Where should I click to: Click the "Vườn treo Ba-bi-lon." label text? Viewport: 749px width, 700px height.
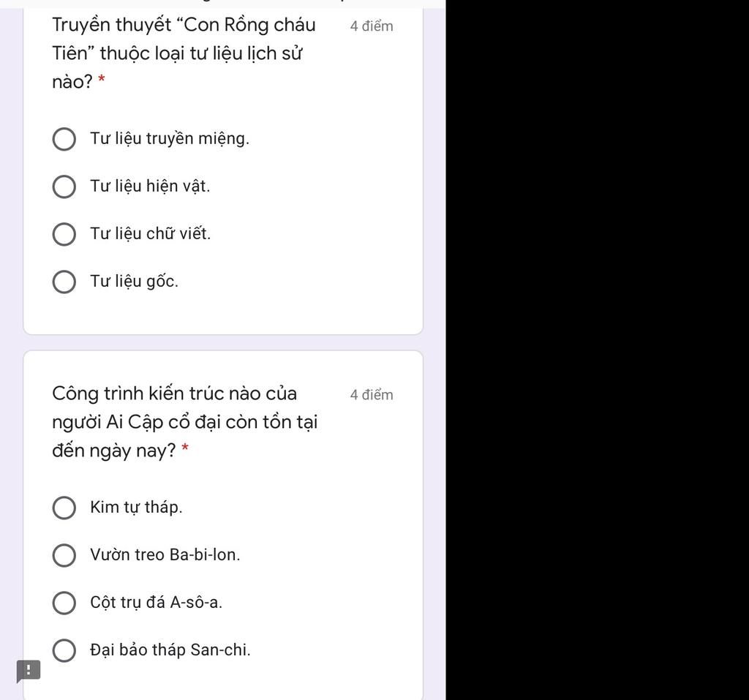pos(165,554)
